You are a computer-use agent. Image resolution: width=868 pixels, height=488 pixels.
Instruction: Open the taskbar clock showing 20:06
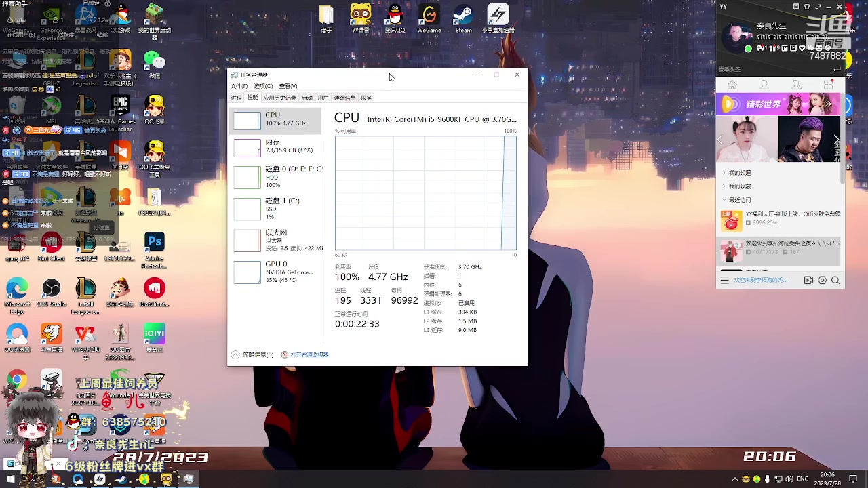827,479
